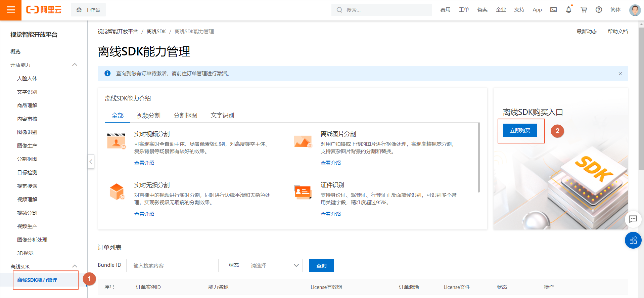This screenshot has height=298, width=644.
Task: Open 概览 in the sidebar
Action: tap(15, 51)
